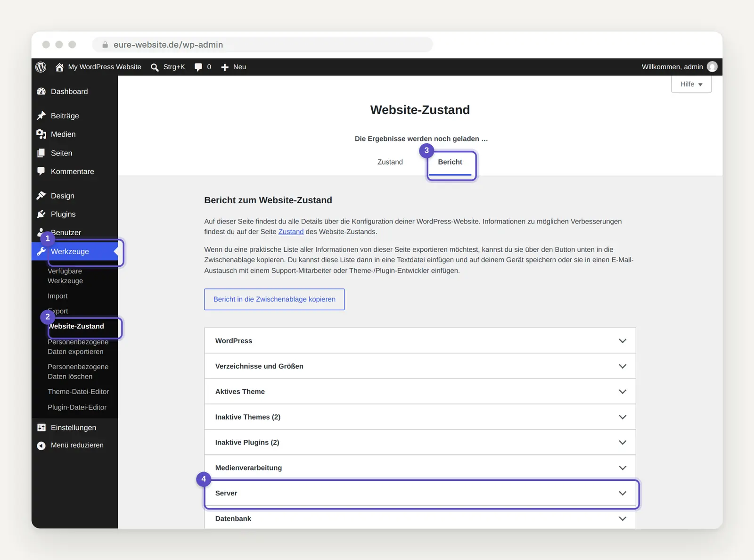754x560 pixels.
Task: Click the Einstellungen sliders icon
Action: coord(41,428)
